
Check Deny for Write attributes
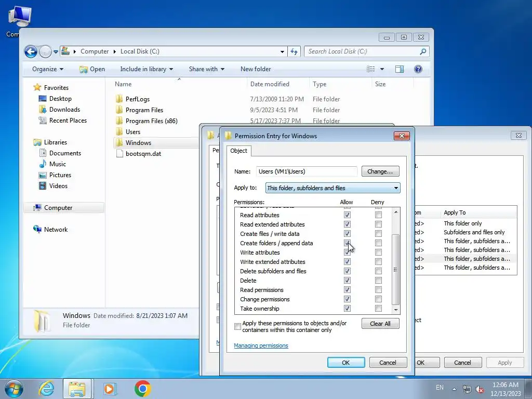click(x=378, y=252)
